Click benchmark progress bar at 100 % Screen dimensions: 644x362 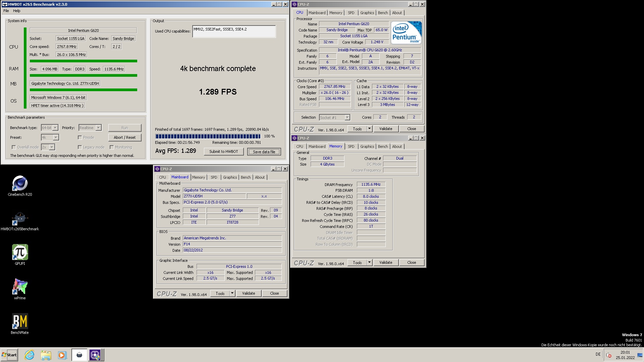(208, 136)
